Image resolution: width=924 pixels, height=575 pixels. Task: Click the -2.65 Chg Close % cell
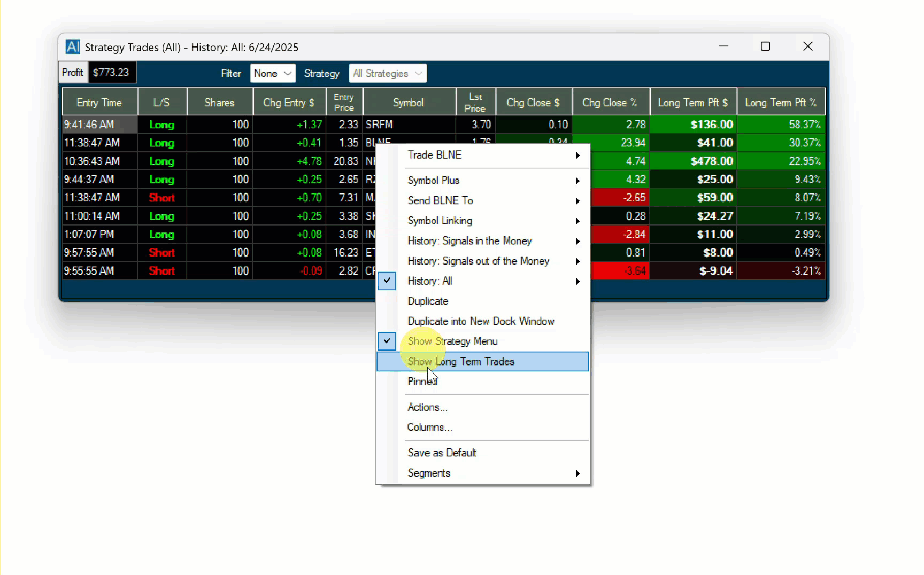(620, 198)
